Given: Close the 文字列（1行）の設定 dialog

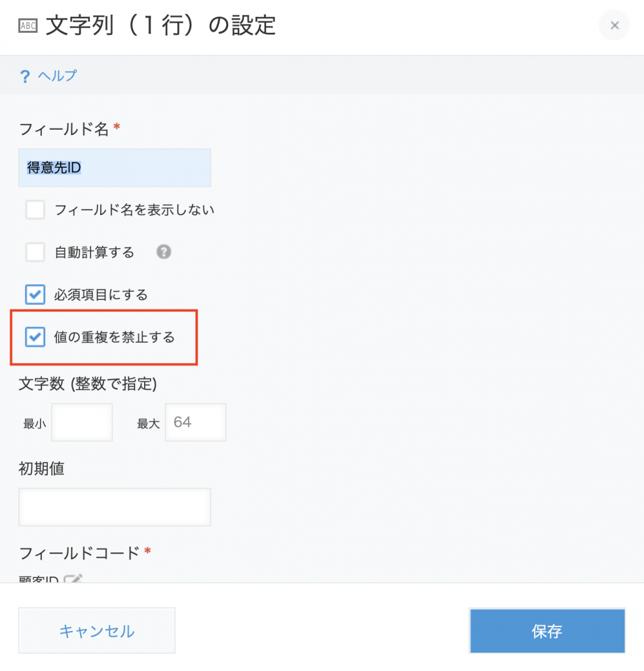Looking at the screenshot, I should click(x=614, y=26).
